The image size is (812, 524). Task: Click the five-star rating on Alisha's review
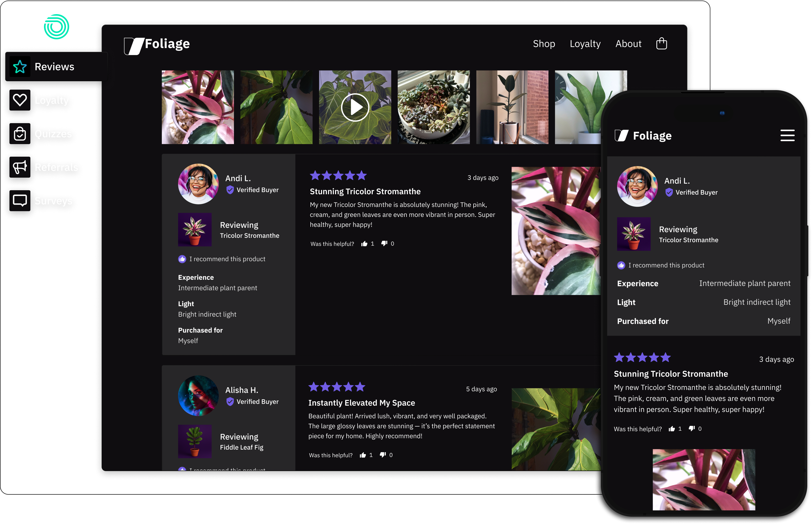click(337, 387)
